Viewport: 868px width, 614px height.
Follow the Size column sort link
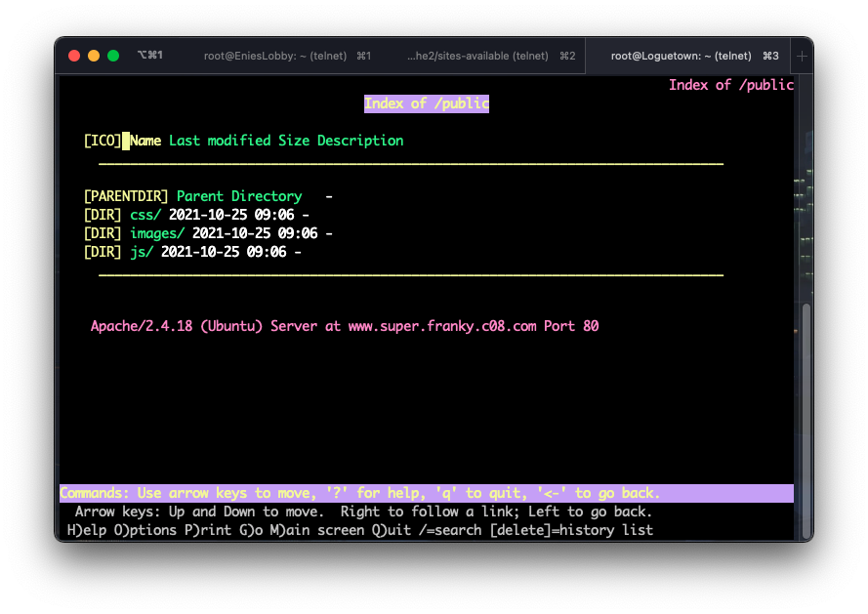tap(294, 141)
